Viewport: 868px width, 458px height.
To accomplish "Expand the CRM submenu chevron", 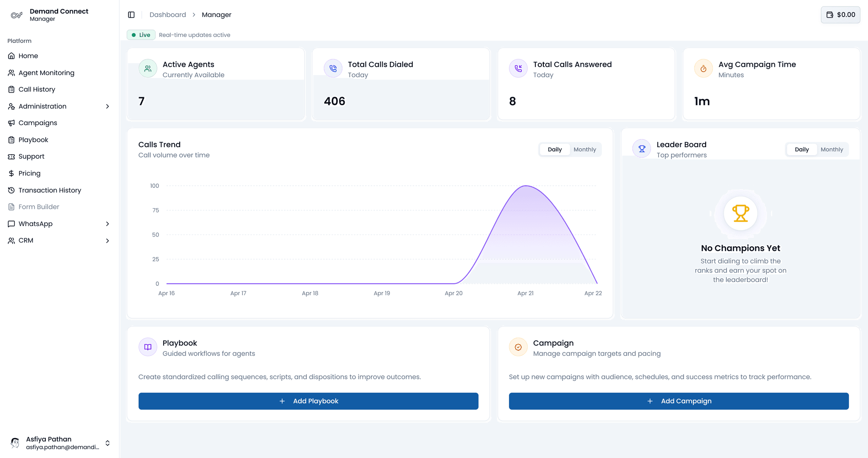I will click(108, 241).
